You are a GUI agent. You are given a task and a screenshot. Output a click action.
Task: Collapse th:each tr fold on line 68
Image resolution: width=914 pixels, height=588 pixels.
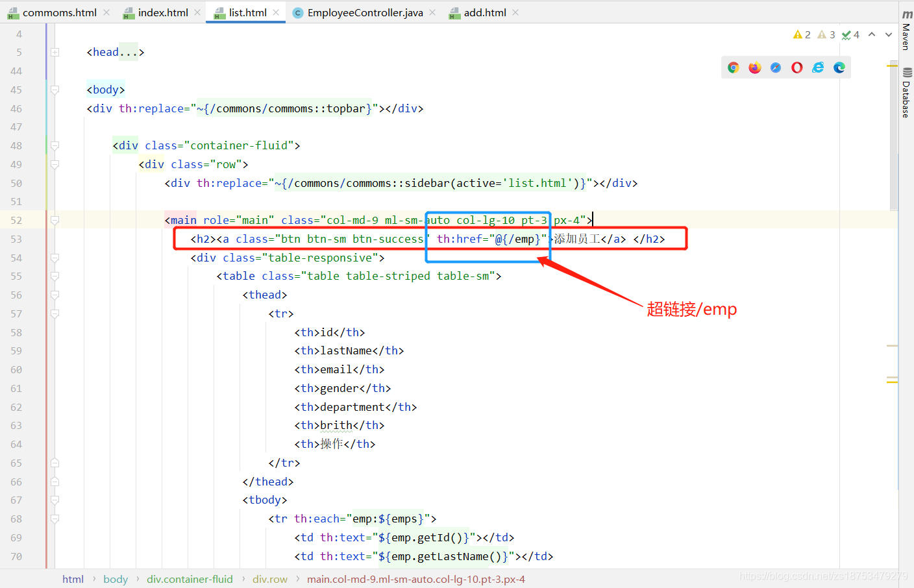[55, 519]
